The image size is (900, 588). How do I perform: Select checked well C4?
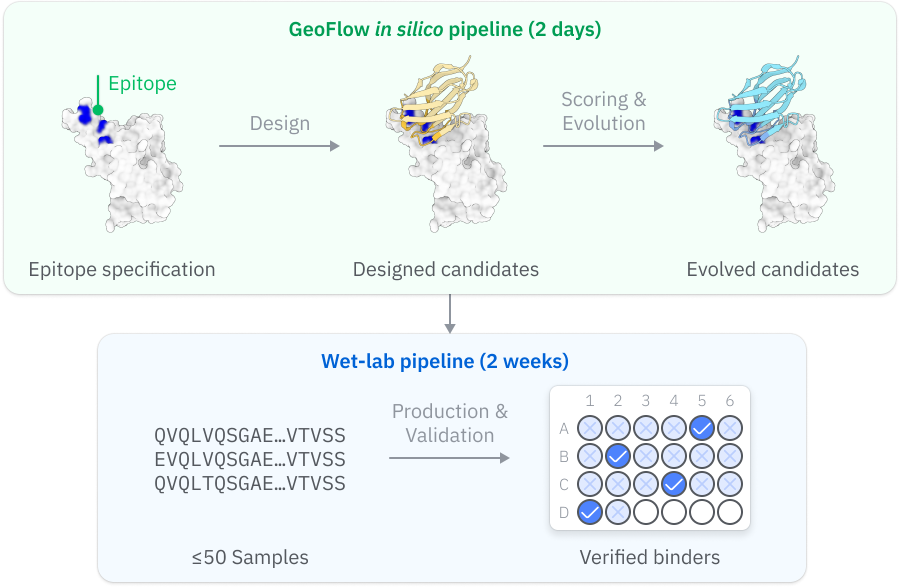pyautogui.click(x=674, y=484)
